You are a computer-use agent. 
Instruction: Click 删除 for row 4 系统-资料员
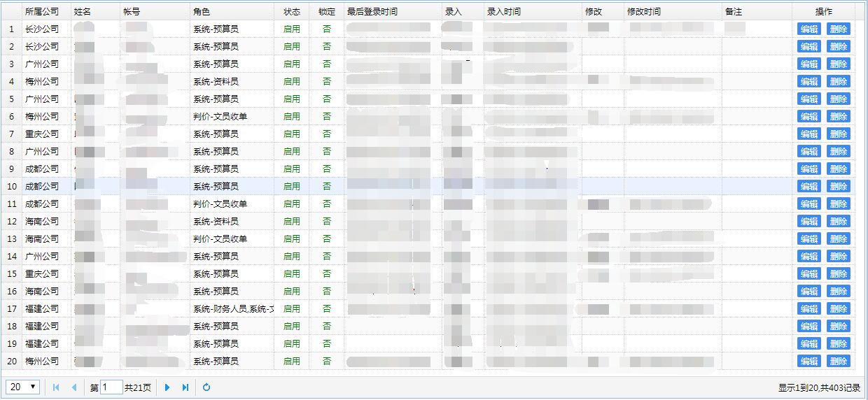[838, 82]
